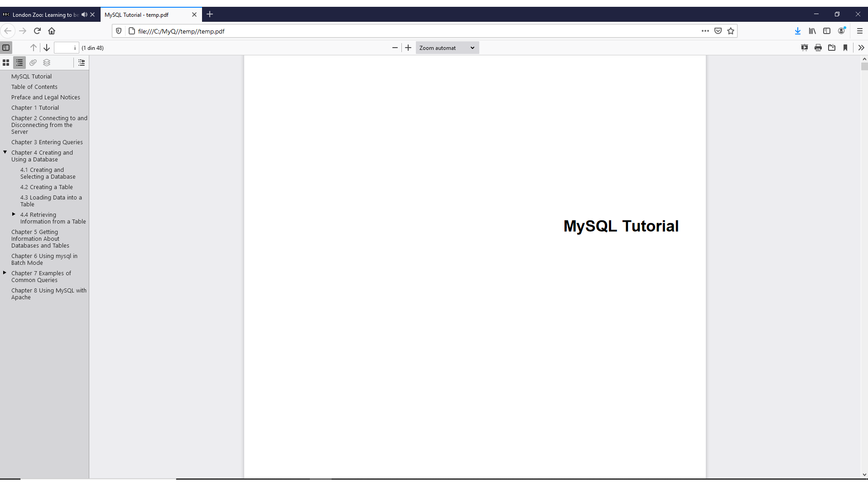Zoom in the PDF document
The height and width of the screenshot is (487, 868).
408,48
